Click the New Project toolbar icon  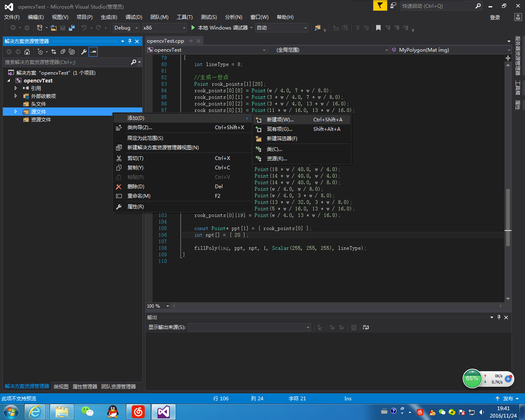click(40, 28)
